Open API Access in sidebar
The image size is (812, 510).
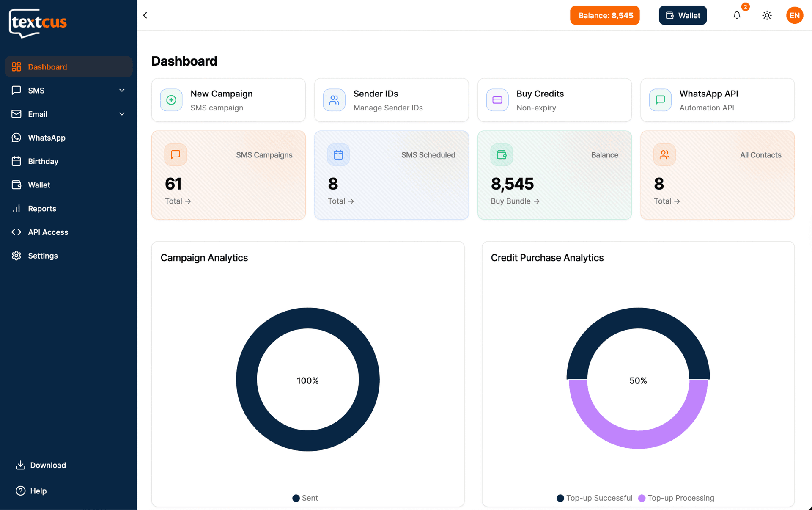click(48, 232)
